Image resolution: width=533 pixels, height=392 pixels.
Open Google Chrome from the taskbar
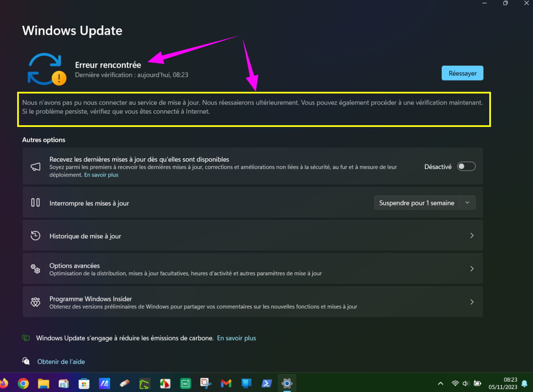point(23,383)
